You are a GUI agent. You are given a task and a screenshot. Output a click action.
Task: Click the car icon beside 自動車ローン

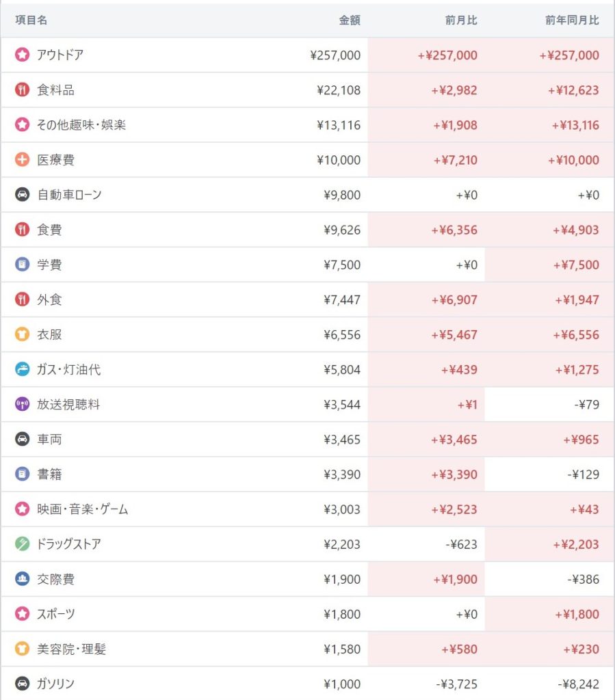coord(23,195)
